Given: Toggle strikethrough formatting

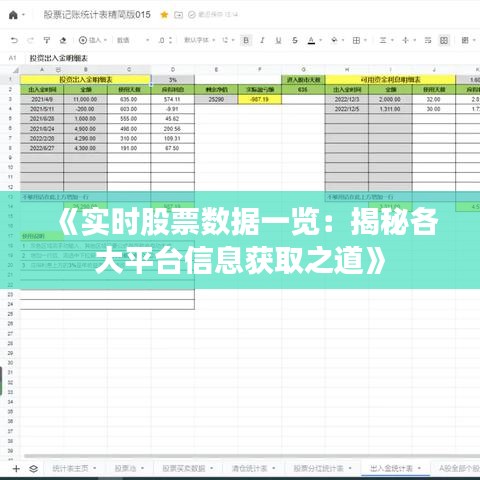Looking at the screenshot, I should click(x=295, y=40).
